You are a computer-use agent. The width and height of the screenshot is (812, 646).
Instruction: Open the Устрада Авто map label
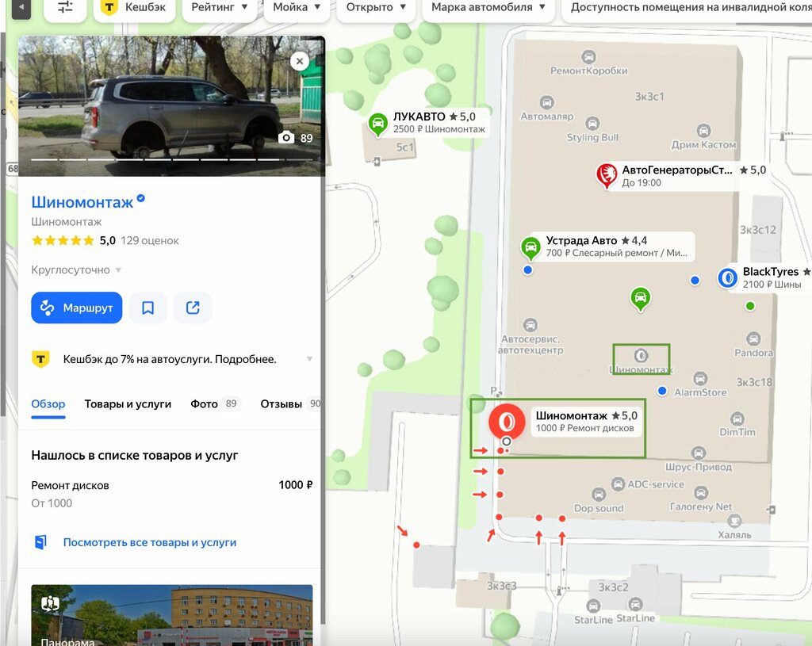[x=617, y=247]
